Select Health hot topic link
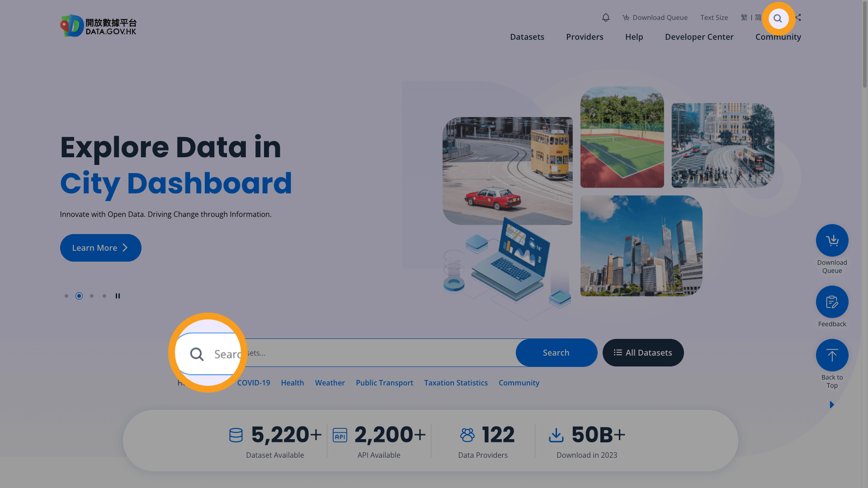The height and width of the screenshot is (488, 868). pyautogui.click(x=292, y=383)
